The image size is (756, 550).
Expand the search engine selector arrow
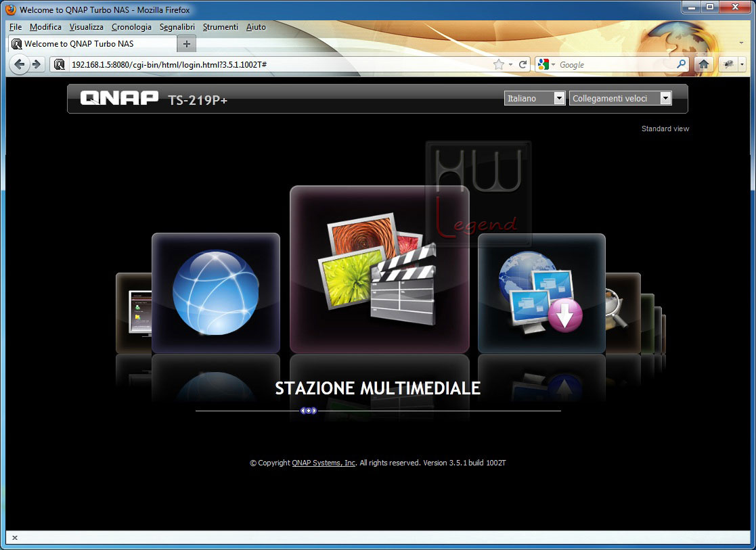click(x=554, y=64)
